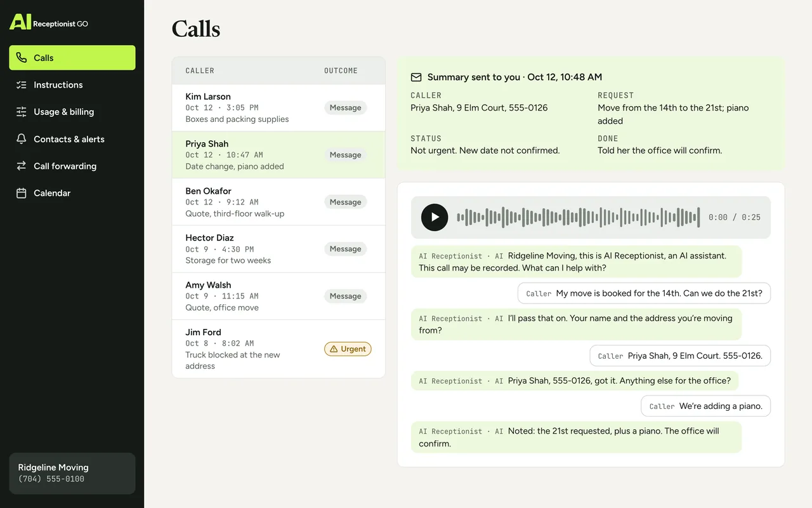
Task: Navigate to Call forwarding
Action: (72, 166)
